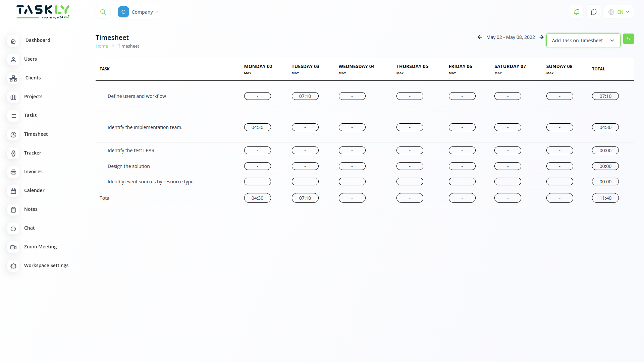
Task: Open the Tracker section
Action: click(33, 153)
